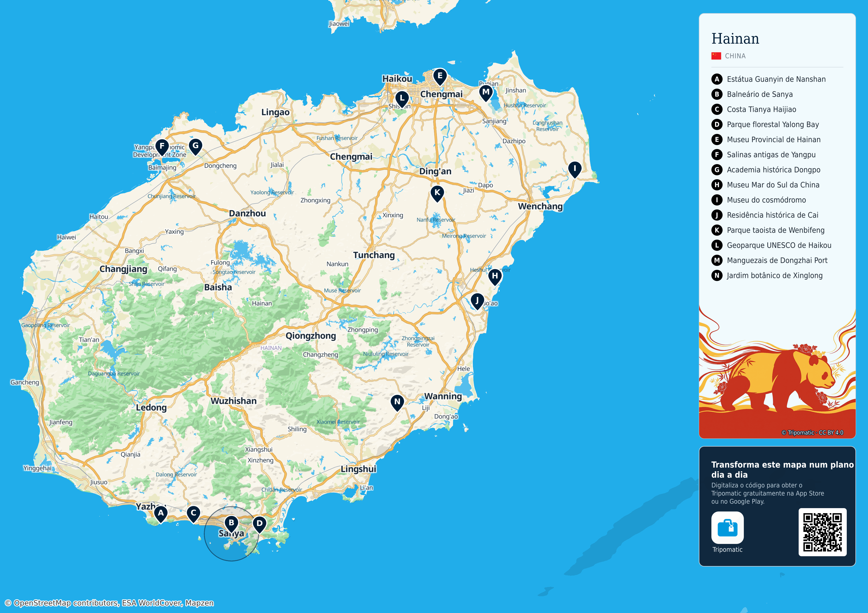Click legend bullet E icon
The width and height of the screenshot is (868, 613).
tap(717, 140)
